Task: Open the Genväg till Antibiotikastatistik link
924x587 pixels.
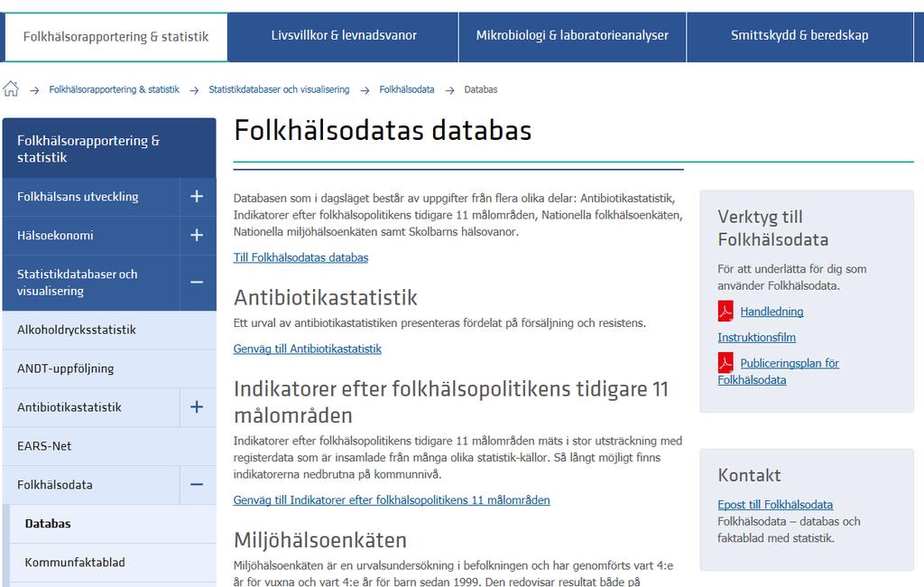Action: (308, 349)
